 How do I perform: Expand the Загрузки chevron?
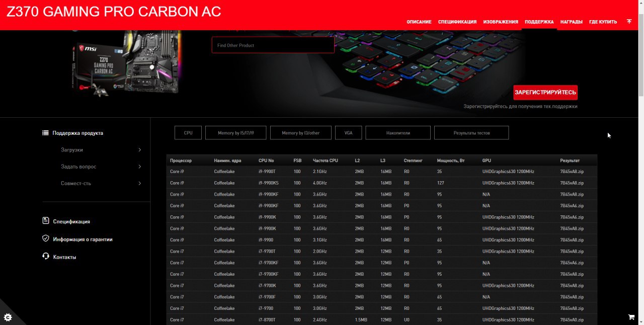click(x=139, y=150)
